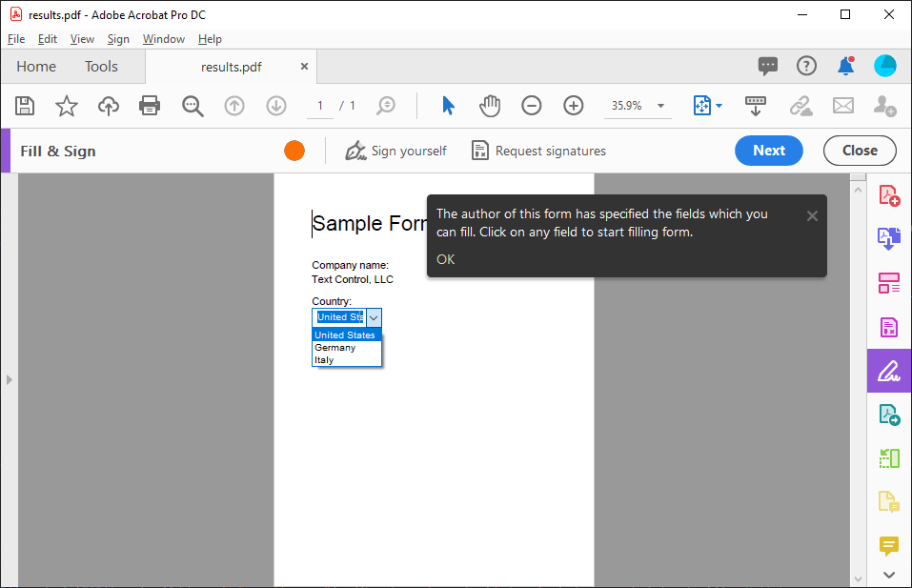The image size is (912, 588).
Task: Open the notifications bell
Action: click(845, 66)
